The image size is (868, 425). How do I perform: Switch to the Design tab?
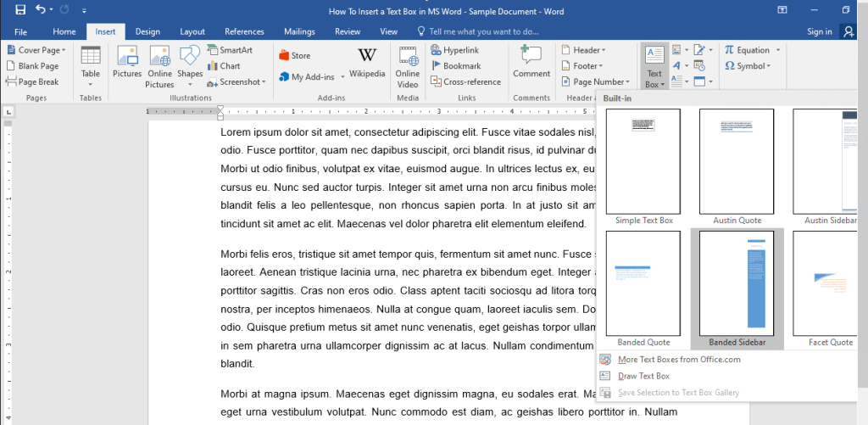pos(147,31)
